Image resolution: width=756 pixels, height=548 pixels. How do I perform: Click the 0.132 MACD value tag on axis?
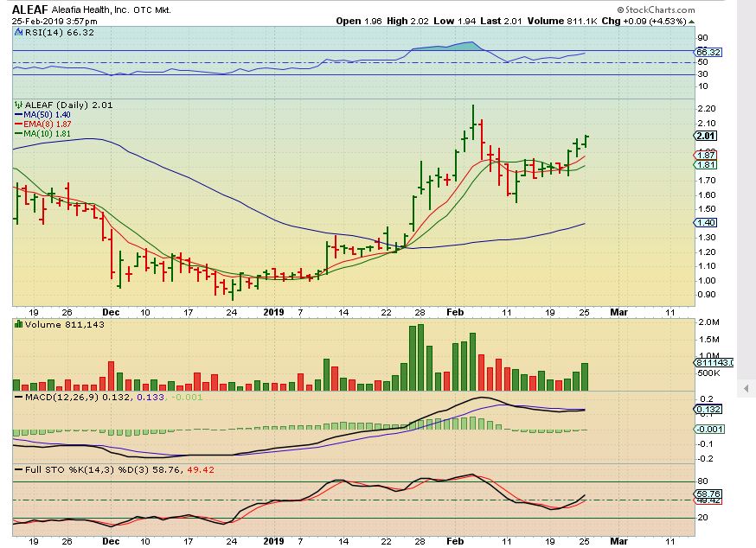click(708, 409)
